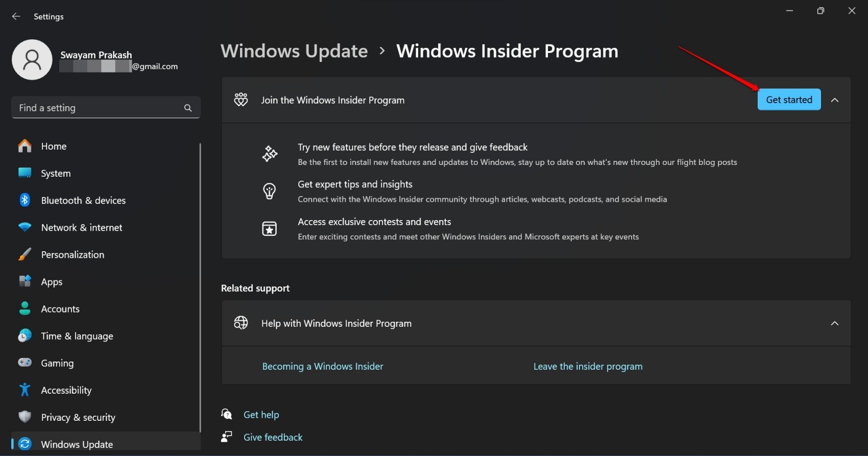Select the Bluetooth & devices icon in sidebar
This screenshot has height=456, width=868.
[x=25, y=200]
